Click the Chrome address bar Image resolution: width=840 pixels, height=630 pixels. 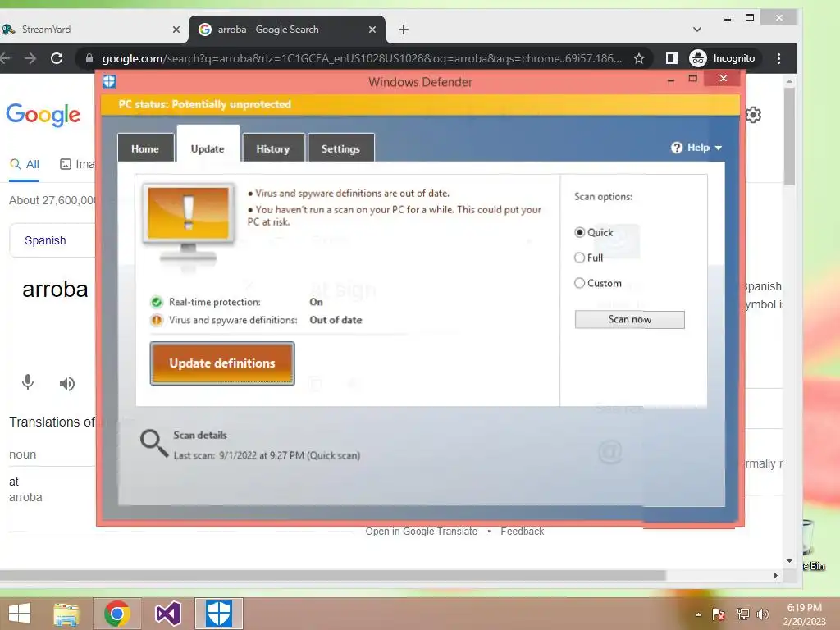point(362,58)
